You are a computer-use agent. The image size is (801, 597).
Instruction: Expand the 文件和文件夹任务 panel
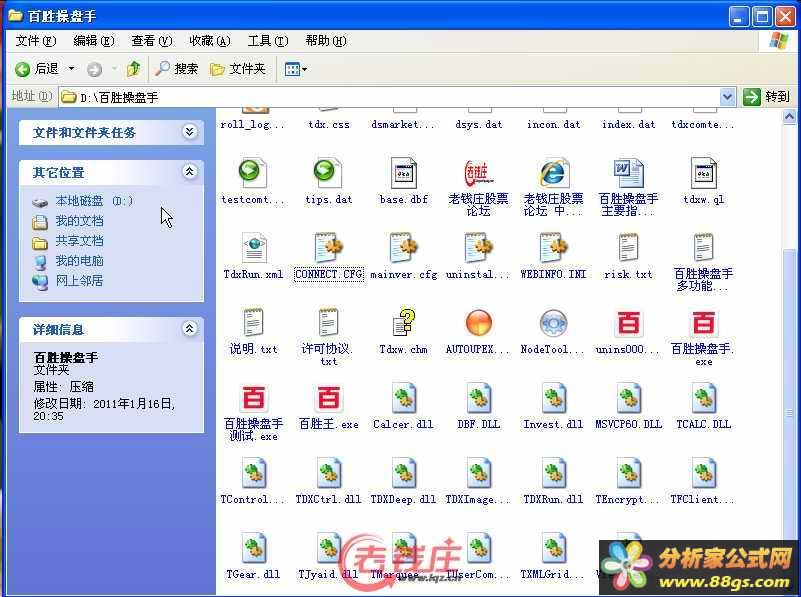pyautogui.click(x=190, y=132)
